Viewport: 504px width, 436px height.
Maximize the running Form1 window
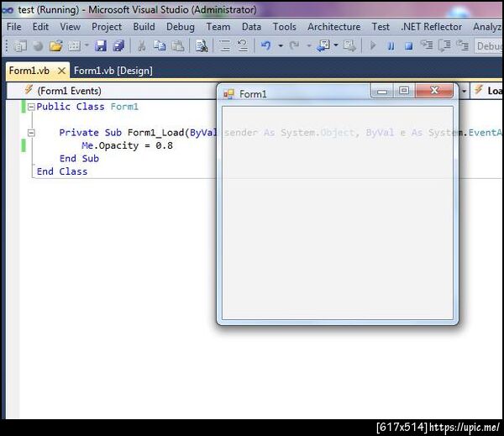click(x=404, y=91)
